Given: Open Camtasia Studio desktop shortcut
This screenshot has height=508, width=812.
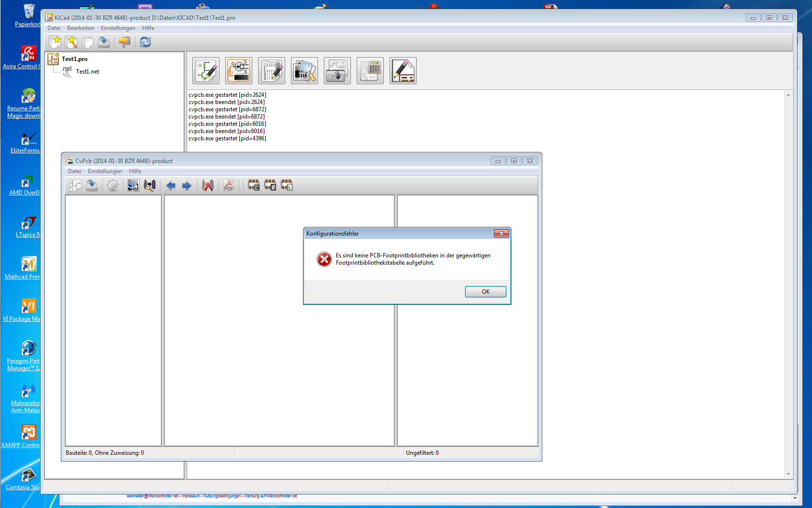Looking at the screenshot, I should point(23,479).
